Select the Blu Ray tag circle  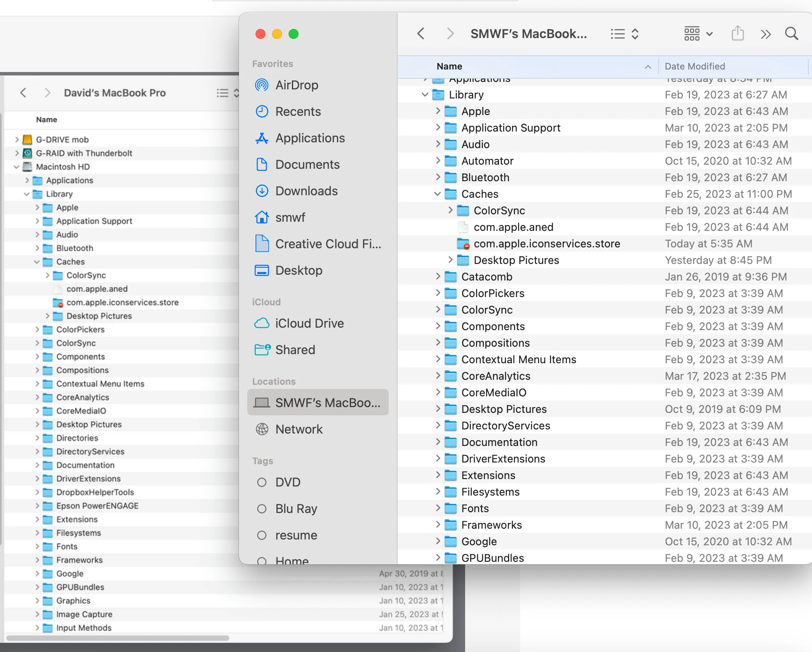(x=262, y=509)
